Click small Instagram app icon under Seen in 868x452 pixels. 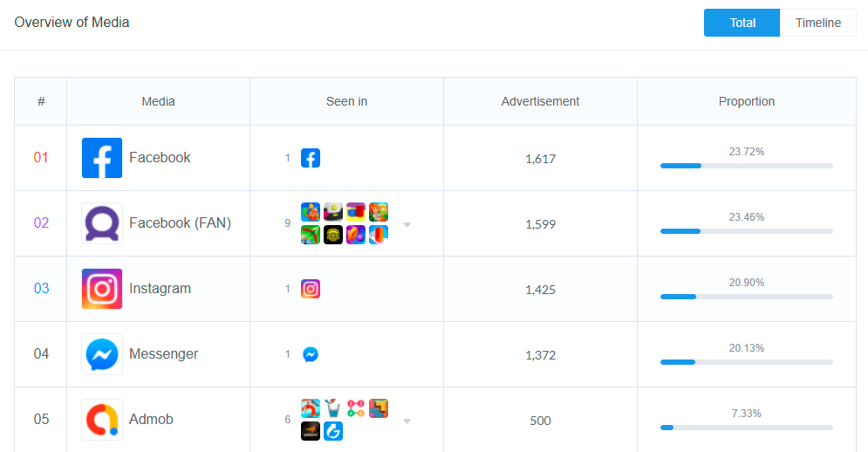click(x=311, y=289)
